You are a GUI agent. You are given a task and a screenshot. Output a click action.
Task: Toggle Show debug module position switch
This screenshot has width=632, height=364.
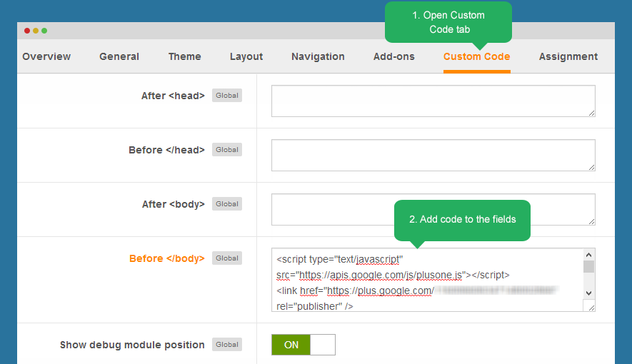pos(303,345)
